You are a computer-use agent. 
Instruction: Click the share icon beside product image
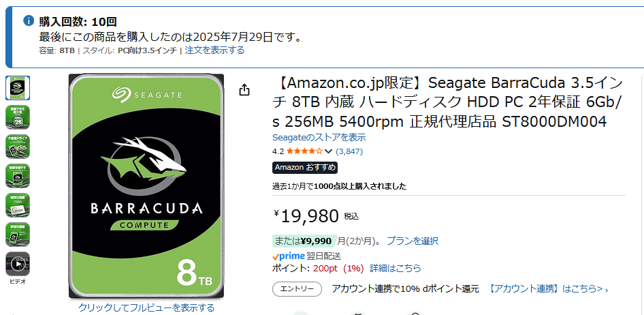click(245, 90)
